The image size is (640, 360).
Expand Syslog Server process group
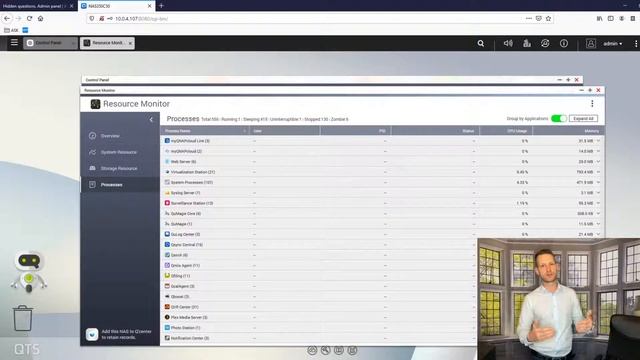[x=598, y=193]
